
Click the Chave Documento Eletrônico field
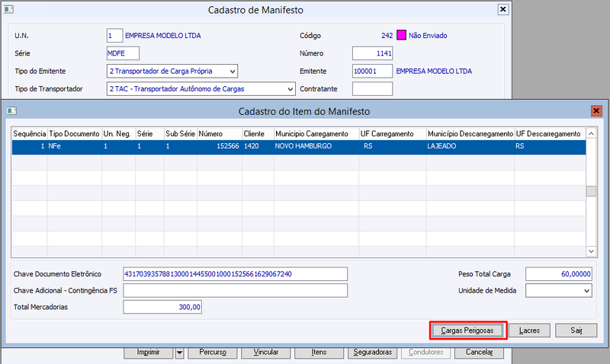coord(236,274)
